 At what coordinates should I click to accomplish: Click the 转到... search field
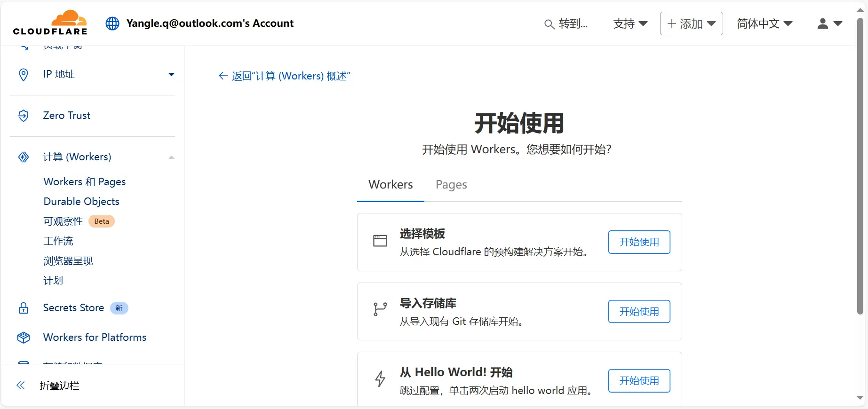pyautogui.click(x=566, y=24)
